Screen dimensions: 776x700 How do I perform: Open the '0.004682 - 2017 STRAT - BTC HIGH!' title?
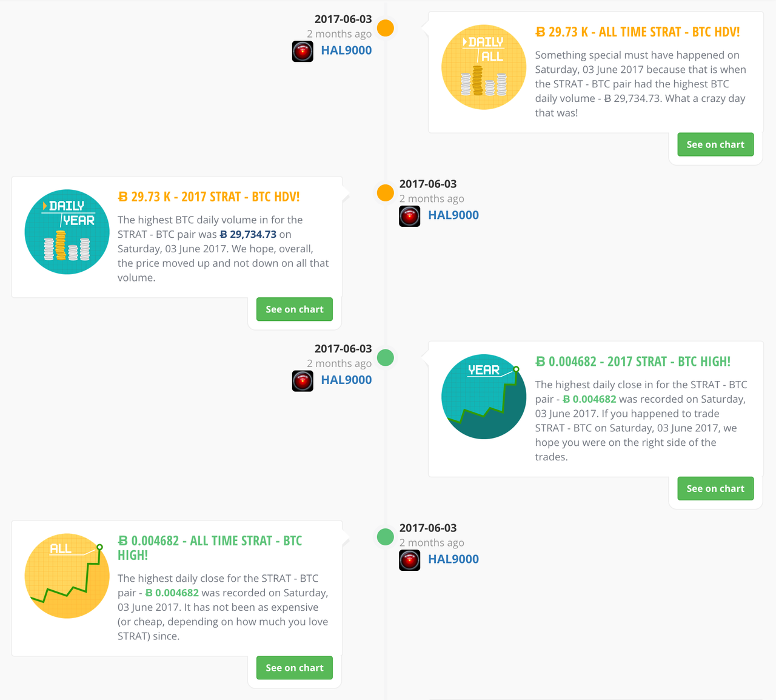tap(633, 362)
